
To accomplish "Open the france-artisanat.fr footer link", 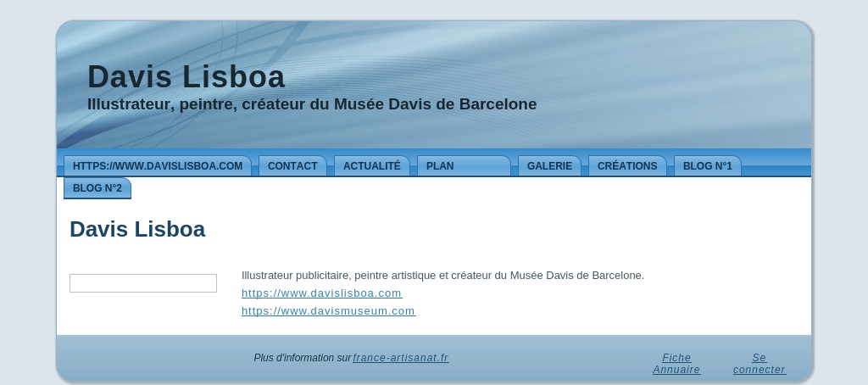I will 401,358.
